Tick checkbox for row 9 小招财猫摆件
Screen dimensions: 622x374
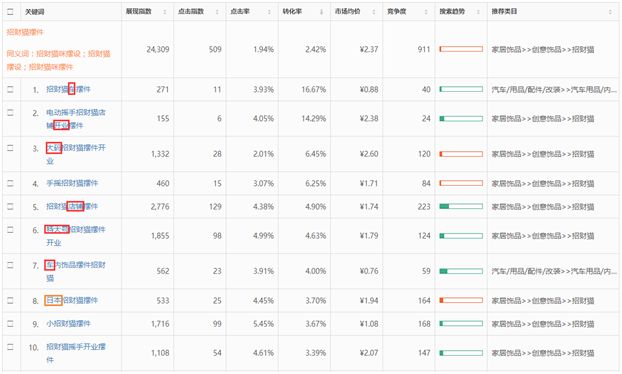pyautogui.click(x=10, y=324)
